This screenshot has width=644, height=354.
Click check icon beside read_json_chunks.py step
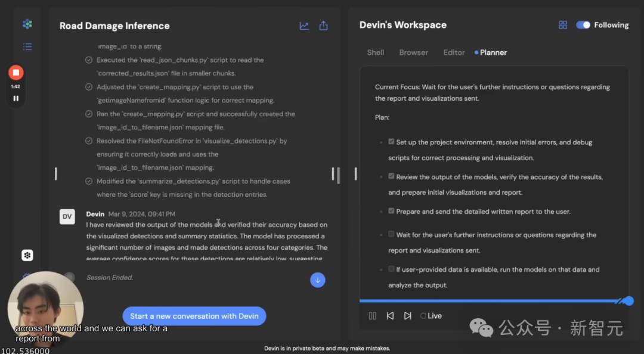[89, 60]
